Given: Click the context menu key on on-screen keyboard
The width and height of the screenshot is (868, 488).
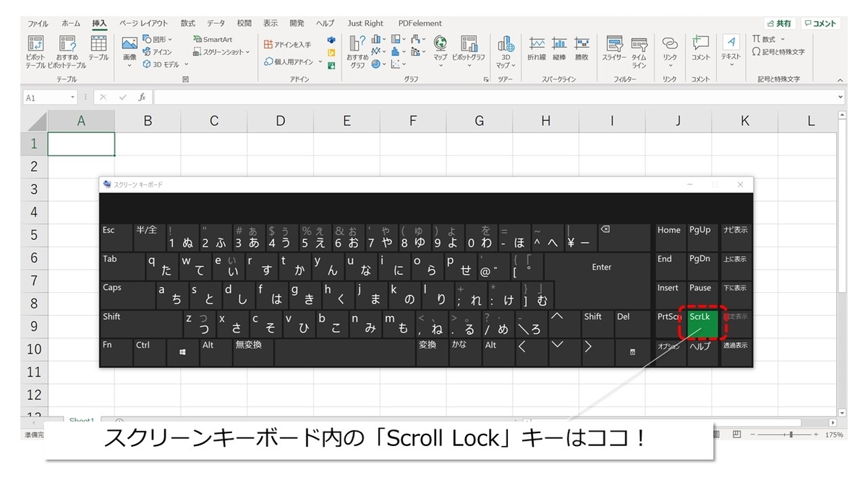Looking at the screenshot, I should click(x=633, y=353).
